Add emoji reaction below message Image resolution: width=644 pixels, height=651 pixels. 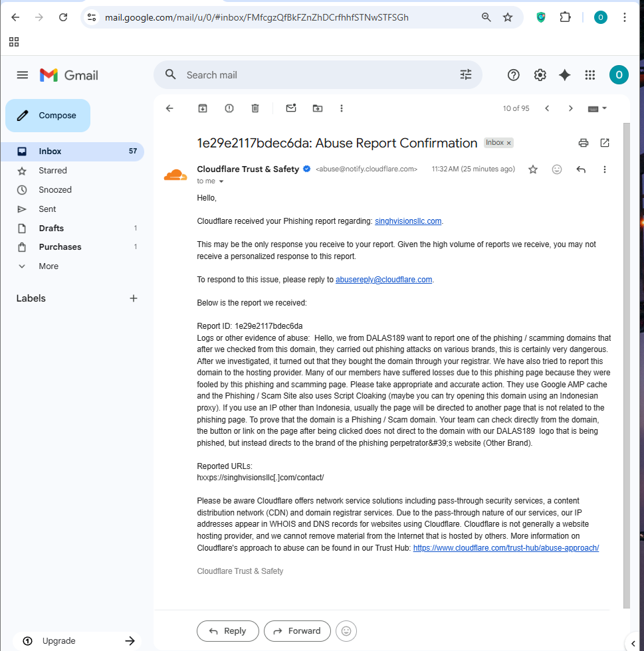346,631
